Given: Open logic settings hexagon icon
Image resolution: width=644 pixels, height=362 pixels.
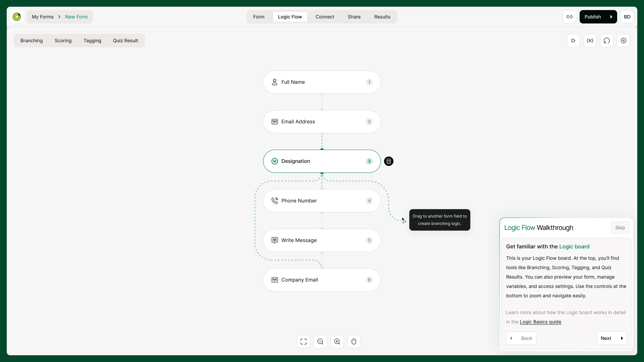Looking at the screenshot, I should 624,41.
